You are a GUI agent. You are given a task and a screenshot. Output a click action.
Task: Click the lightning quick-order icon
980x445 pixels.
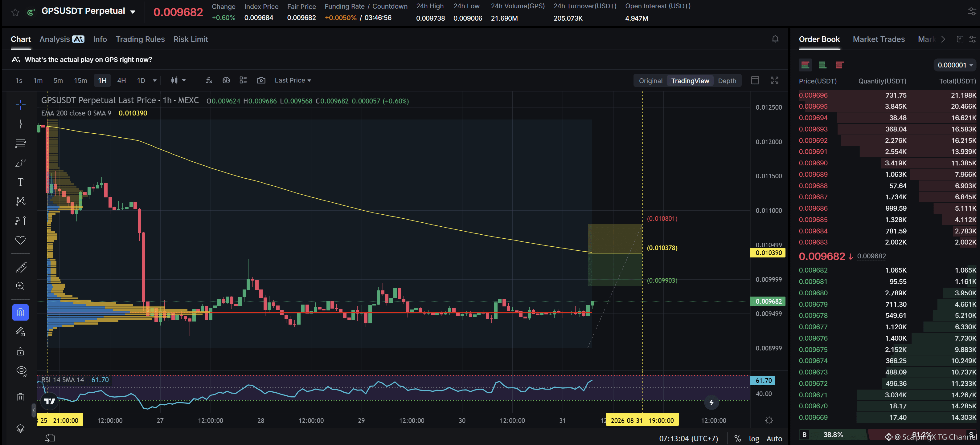(x=711, y=403)
